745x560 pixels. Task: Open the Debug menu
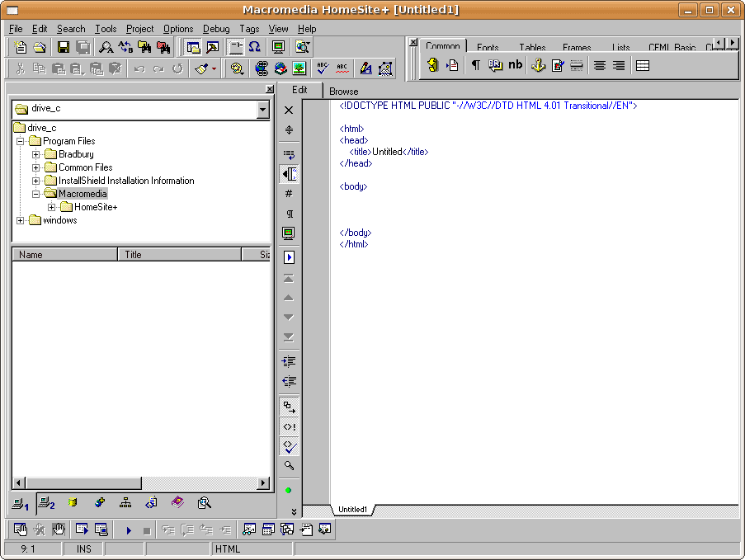coord(216,29)
